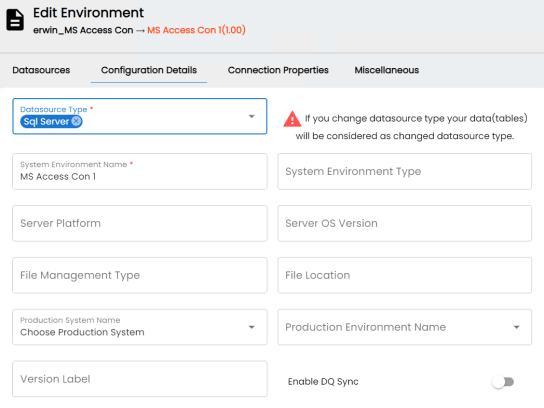Click into the Version Label field
544x408 pixels.
click(x=140, y=379)
